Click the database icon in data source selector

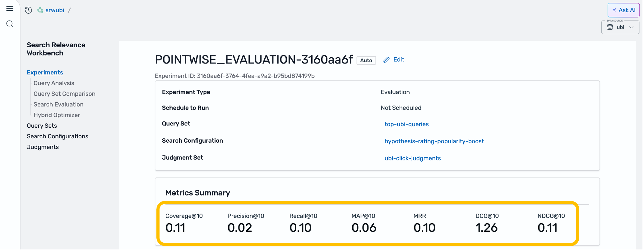[x=610, y=27]
